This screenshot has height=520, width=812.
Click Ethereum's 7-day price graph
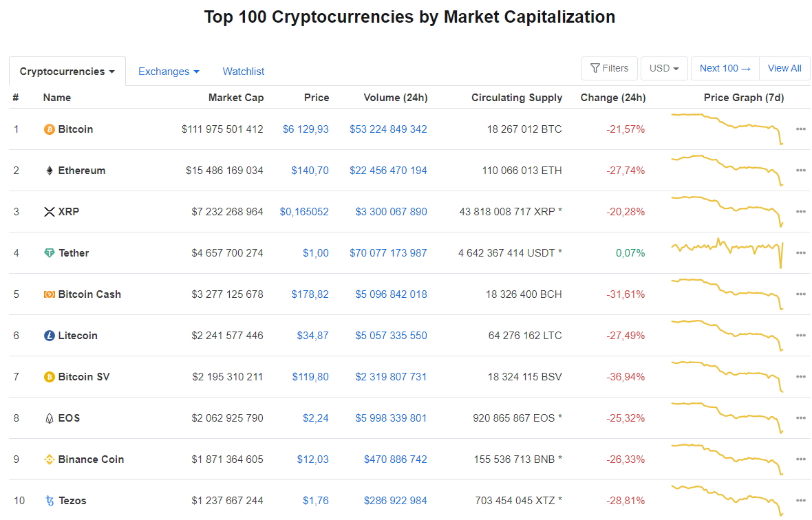(727, 171)
